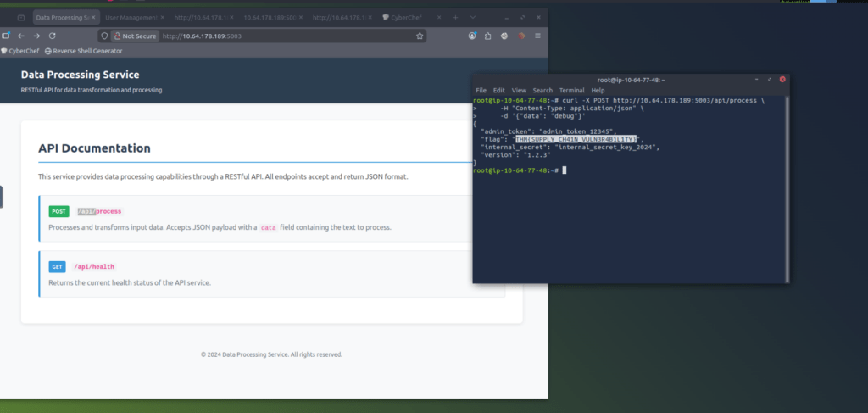Image resolution: width=868 pixels, height=413 pixels.
Task: Close the Data Processing Service tab
Action: pyautogui.click(x=93, y=18)
